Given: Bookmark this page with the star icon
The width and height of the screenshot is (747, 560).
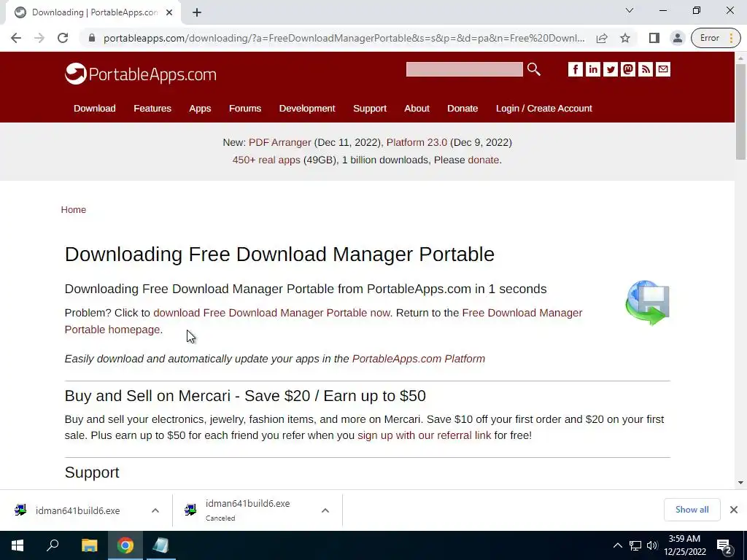Looking at the screenshot, I should point(625,38).
